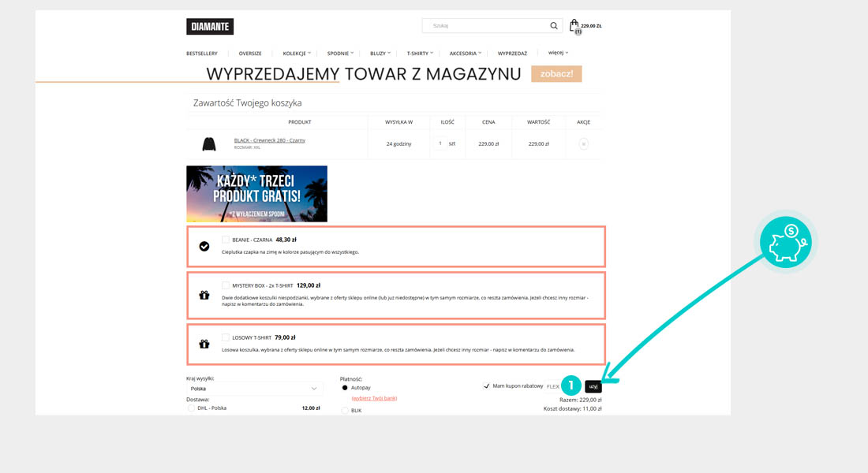Expand the Spodnie menu
This screenshot has height=473, width=868.
click(x=340, y=53)
